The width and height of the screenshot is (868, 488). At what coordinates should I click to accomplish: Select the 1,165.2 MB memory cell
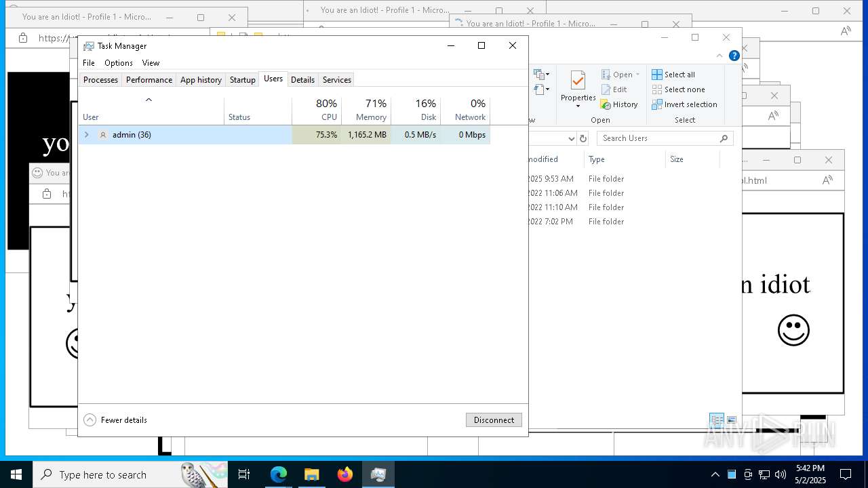tap(367, 135)
